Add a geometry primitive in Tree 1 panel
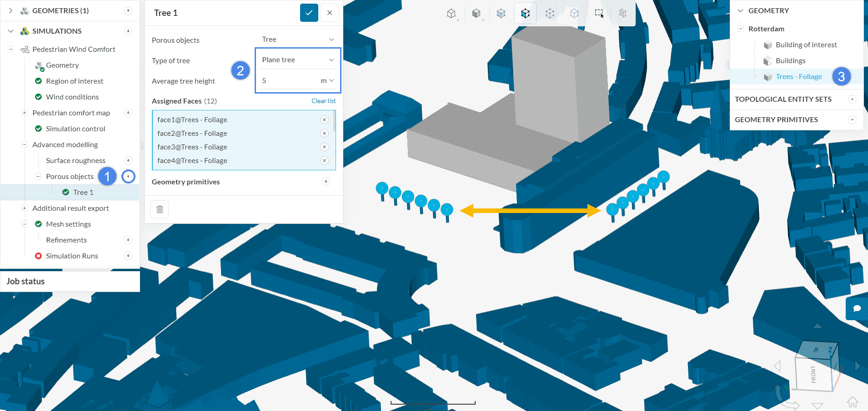Image resolution: width=868 pixels, height=411 pixels. click(326, 182)
